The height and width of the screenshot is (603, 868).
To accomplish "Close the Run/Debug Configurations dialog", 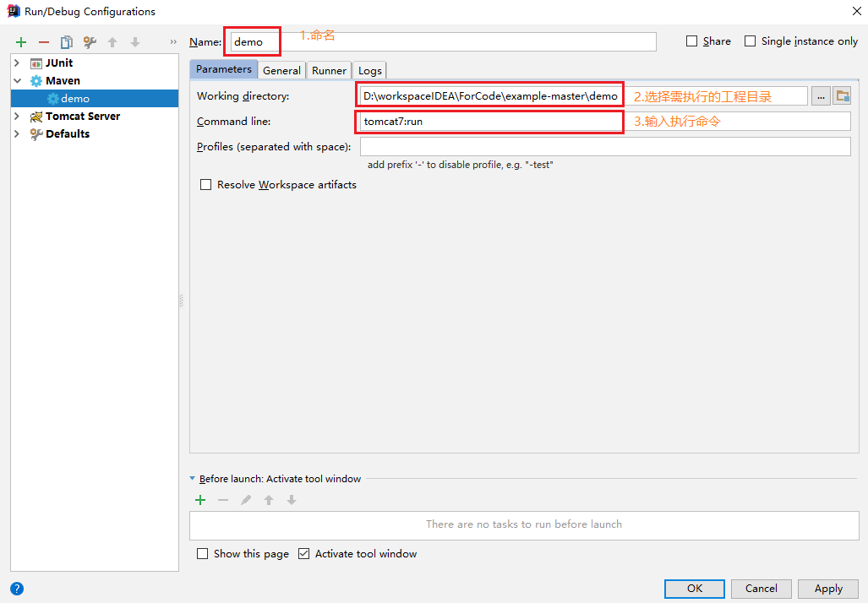I will click(856, 11).
